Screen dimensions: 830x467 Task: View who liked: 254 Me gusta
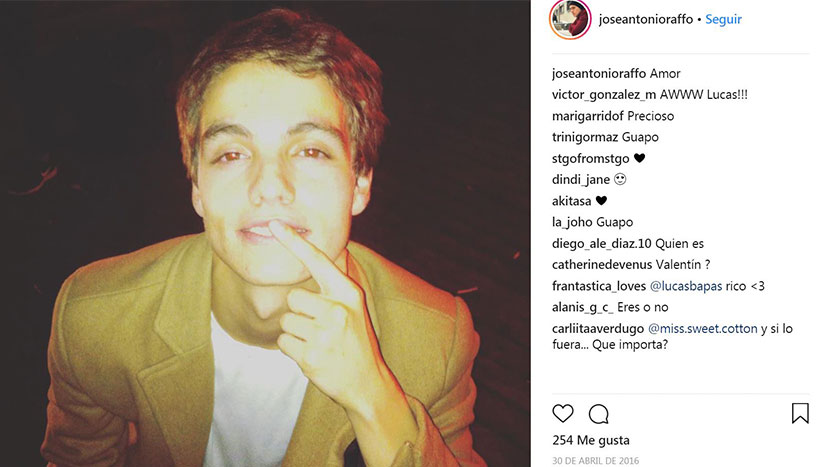(x=591, y=440)
